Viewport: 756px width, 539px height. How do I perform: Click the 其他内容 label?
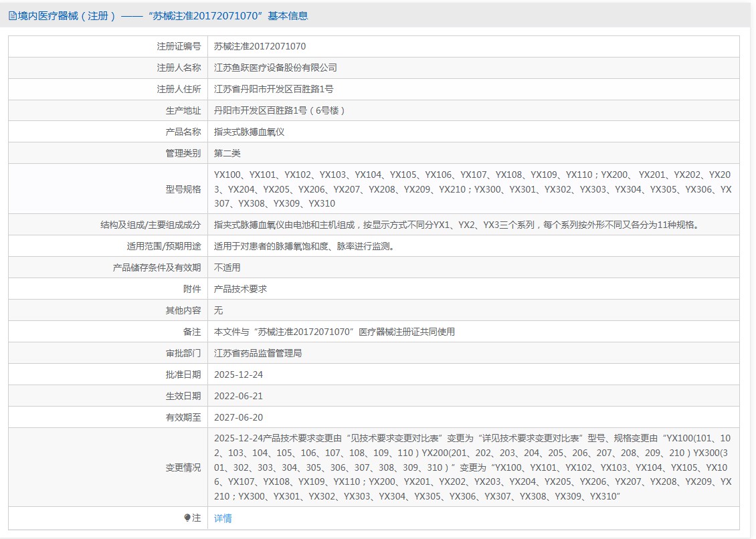coord(183,310)
